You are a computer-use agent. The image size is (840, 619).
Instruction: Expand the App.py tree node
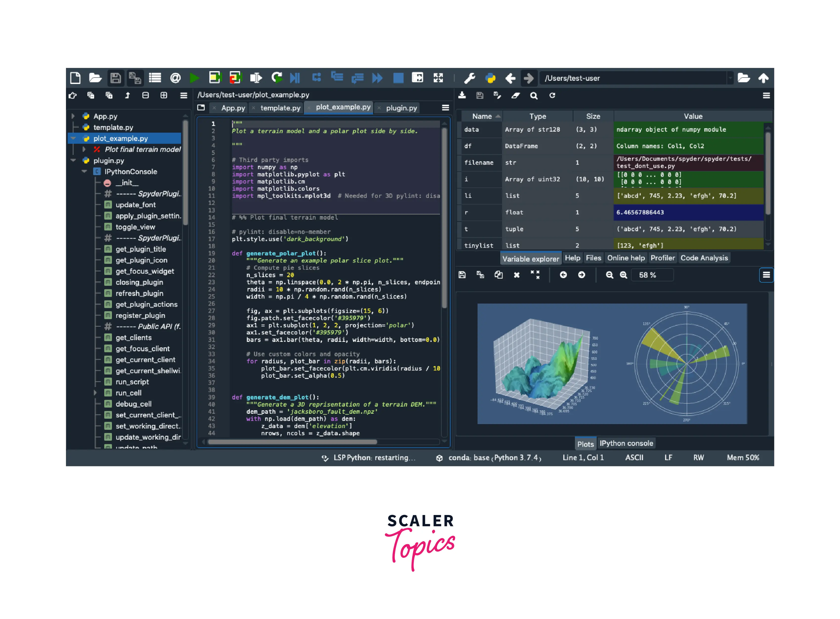pyautogui.click(x=73, y=116)
